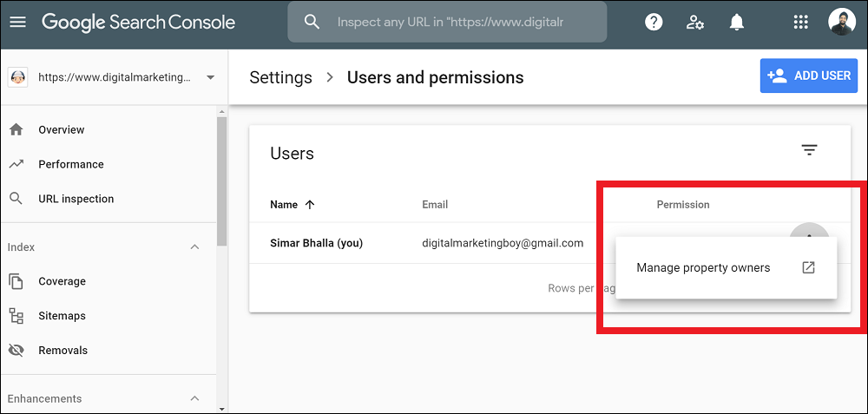Click the property favicon in selector
This screenshot has width=868, height=414.
coord(17,77)
